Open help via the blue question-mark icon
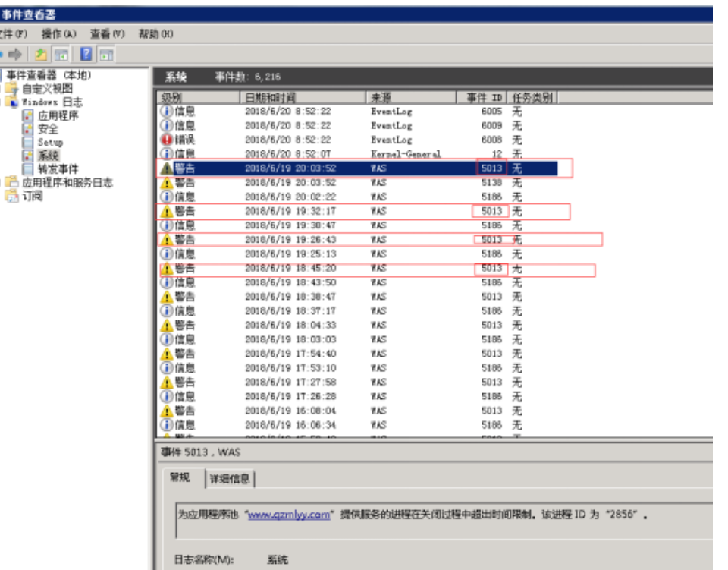This screenshot has height=570, width=728. pos(86,55)
